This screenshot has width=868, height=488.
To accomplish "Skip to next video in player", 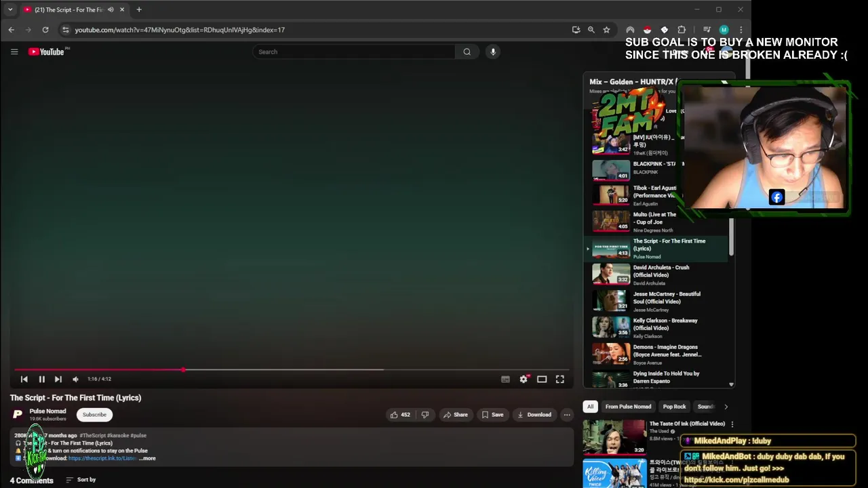I will pyautogui.click(x=58, y=380).
